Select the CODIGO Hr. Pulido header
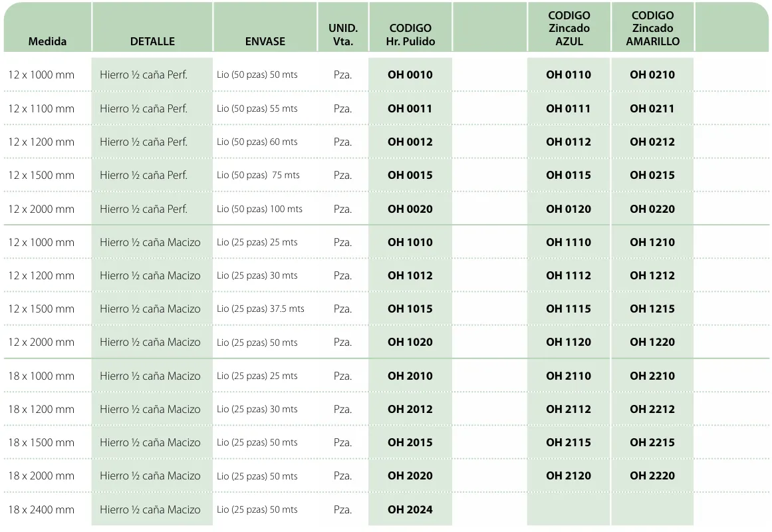 (x=410, y=35)
